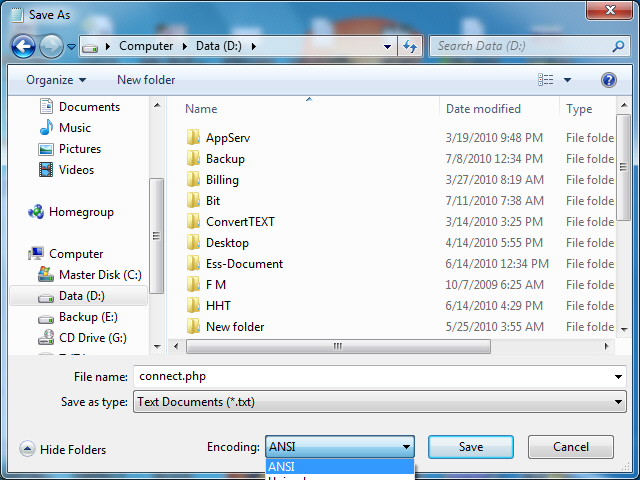Screen dimensions: 640x480
Task: Select the Desktop folder
Action: coord(218,243)
